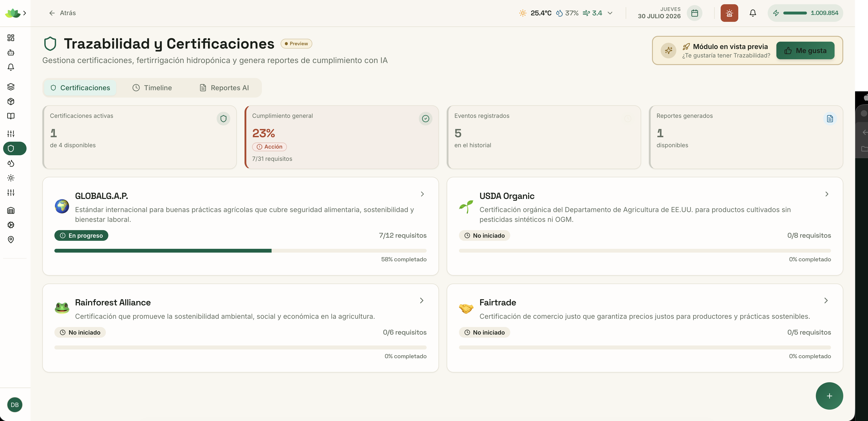The image size is (868, 421).
Task: Open Fairtrade card chevron
Action: 826,300
